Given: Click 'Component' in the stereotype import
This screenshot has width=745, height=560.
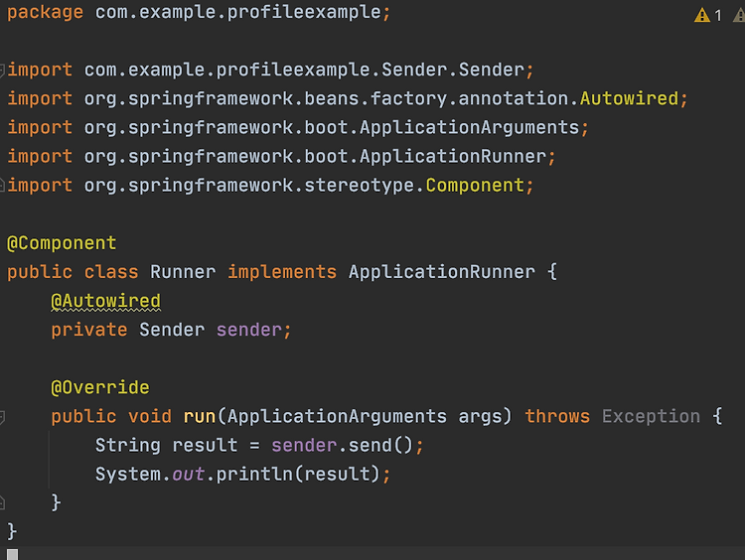Looking at the screenshot, I should [475, 186].
